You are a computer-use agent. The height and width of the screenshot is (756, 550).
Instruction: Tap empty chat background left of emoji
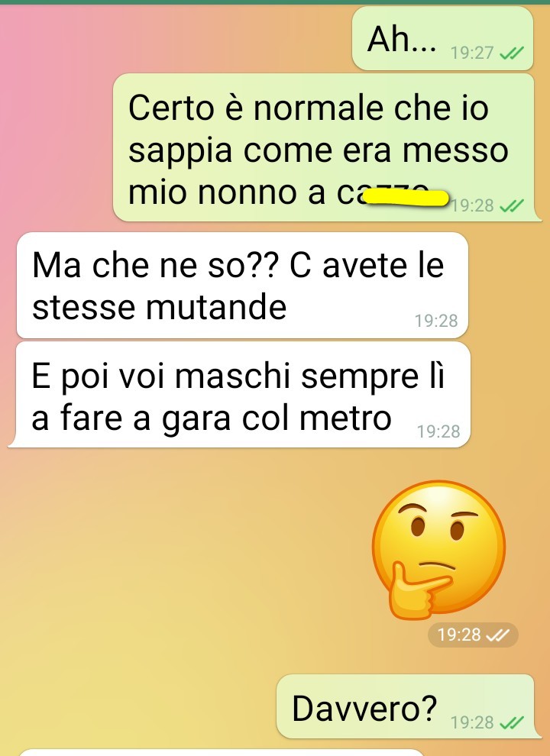tap(183, 550)
